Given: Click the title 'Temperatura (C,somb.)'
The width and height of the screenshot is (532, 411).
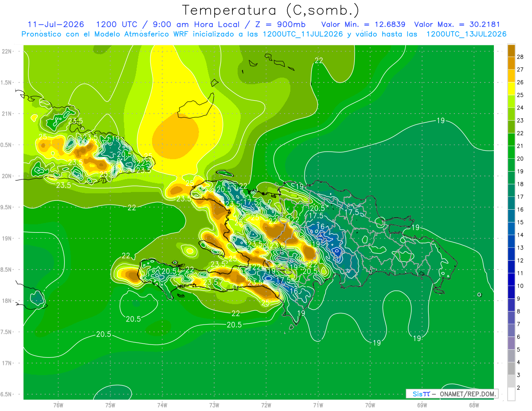Looking at the screenshot, I should pyautogui.click(x=271, y=10).
